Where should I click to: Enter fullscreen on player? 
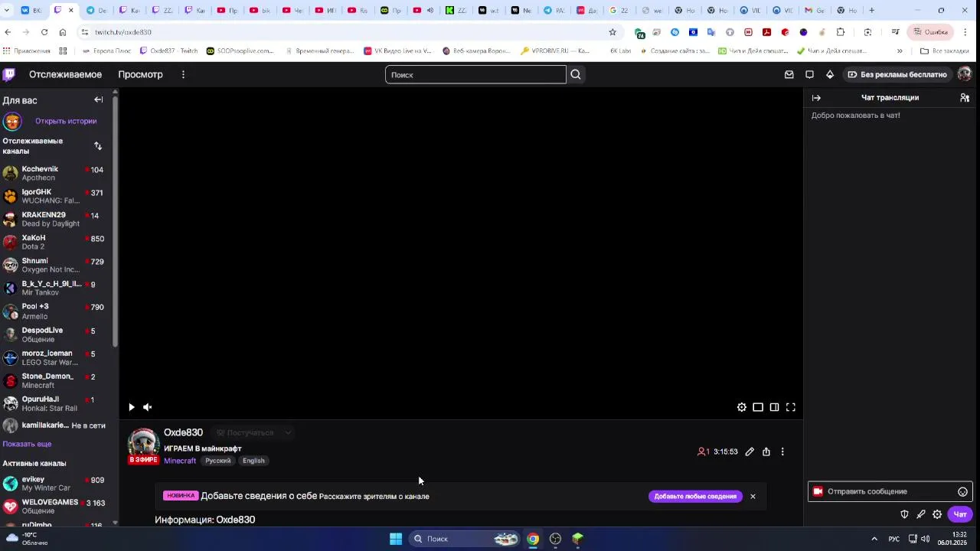[791, 407]
